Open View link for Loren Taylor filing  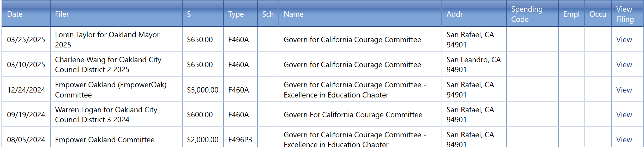624,40
